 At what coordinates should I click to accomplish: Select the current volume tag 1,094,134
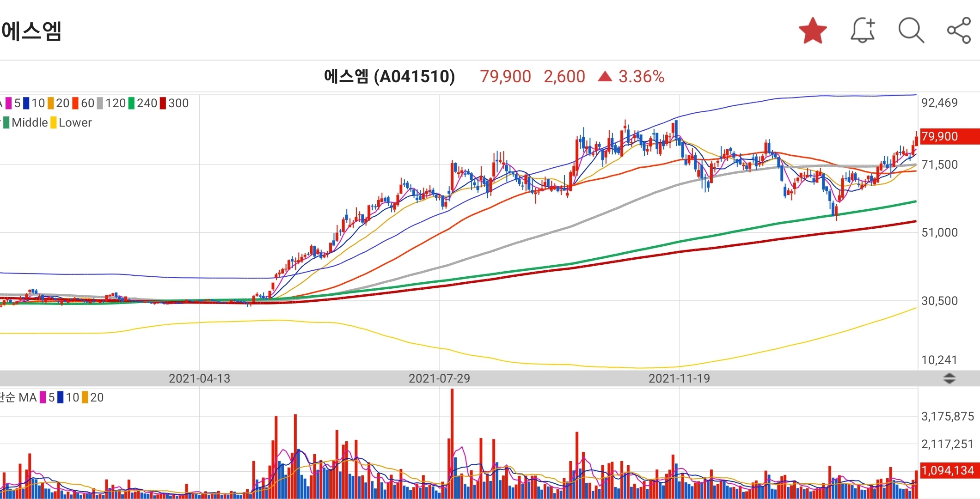pos(949,470)
